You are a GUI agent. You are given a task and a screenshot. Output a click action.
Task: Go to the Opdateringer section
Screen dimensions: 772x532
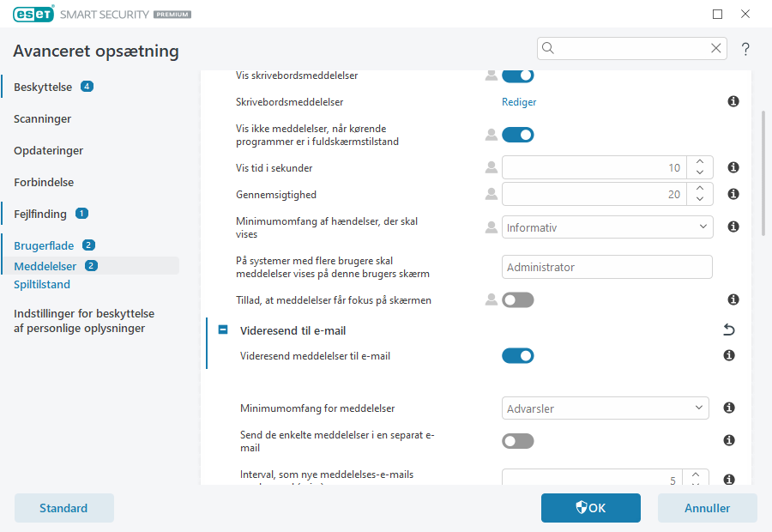pos(49,150)
